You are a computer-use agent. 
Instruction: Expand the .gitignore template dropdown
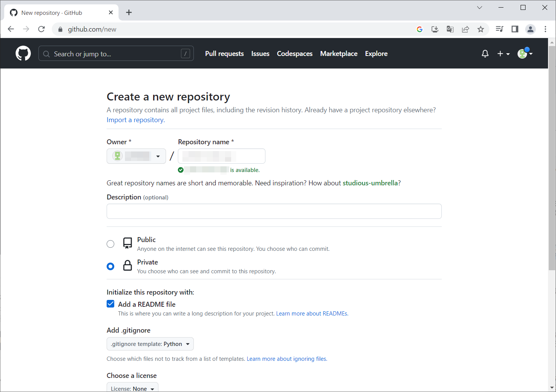click(x=150, y=344)
